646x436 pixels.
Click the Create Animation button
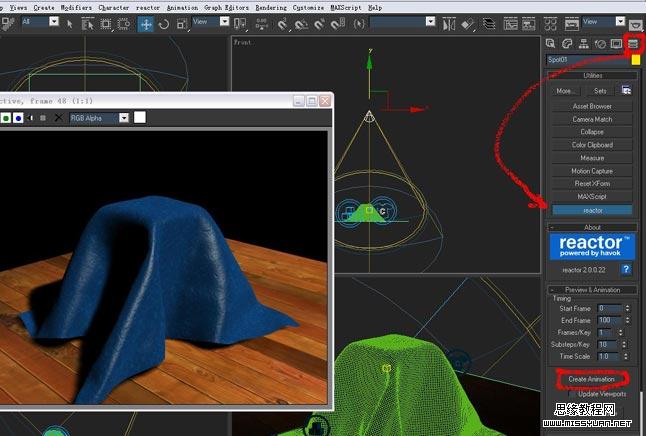tap(592, 379)
